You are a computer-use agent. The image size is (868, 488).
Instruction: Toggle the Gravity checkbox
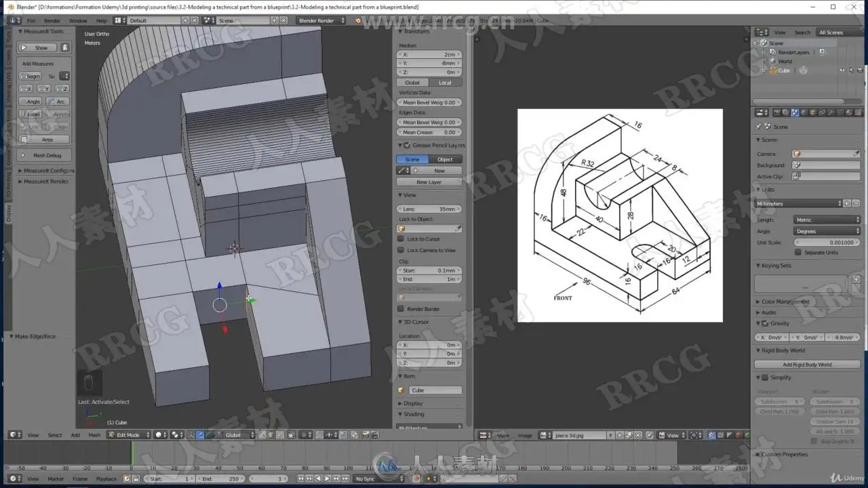[765, 323]
